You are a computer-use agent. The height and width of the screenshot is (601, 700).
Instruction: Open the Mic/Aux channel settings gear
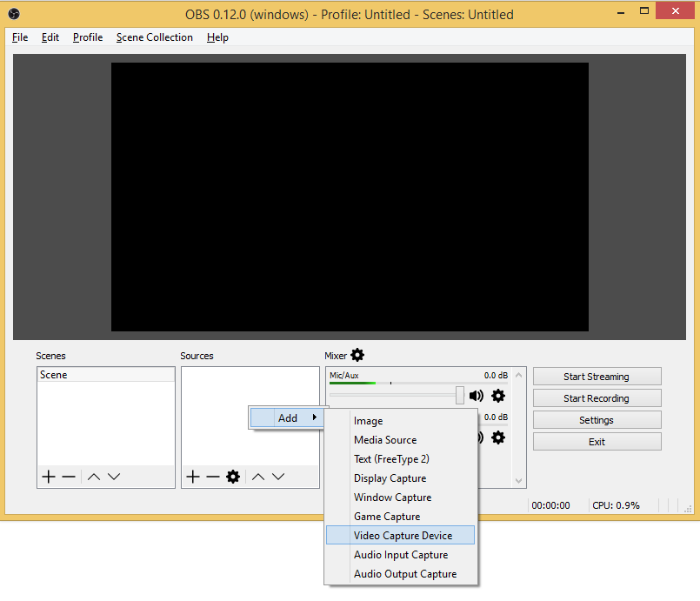tap(498, 396)
